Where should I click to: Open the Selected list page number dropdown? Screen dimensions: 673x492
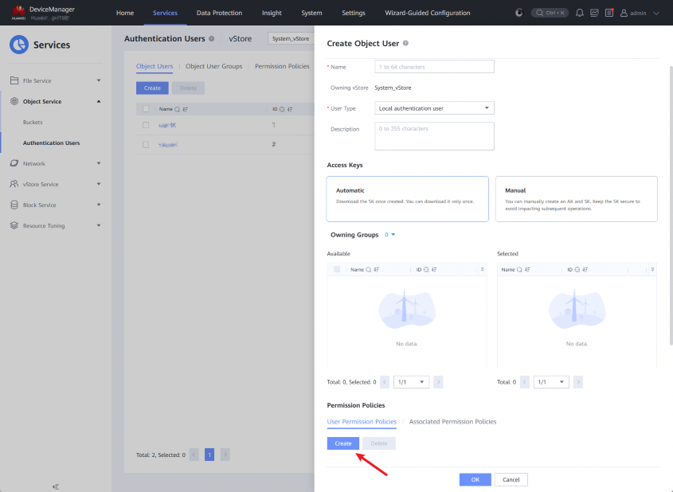point(550,382)
